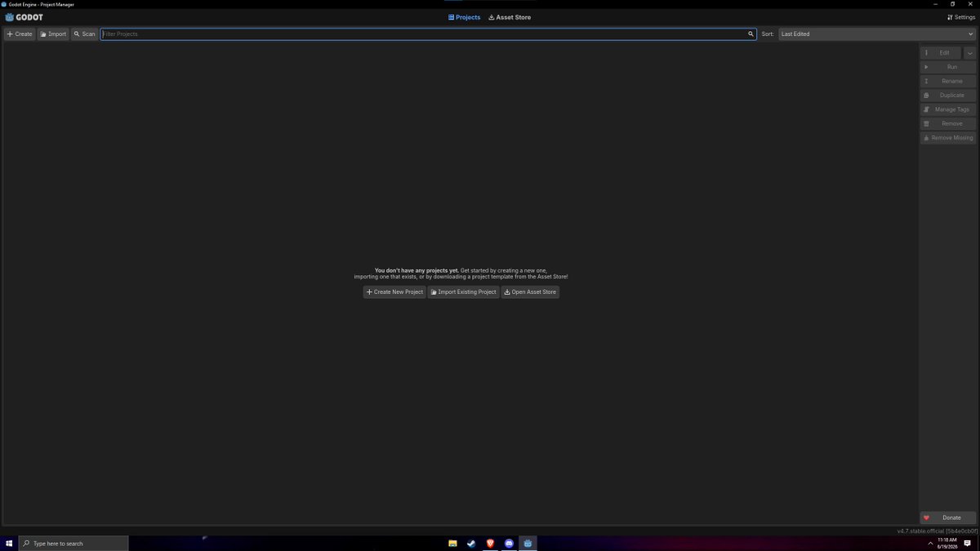Click the Rename button

click(948, 81)
